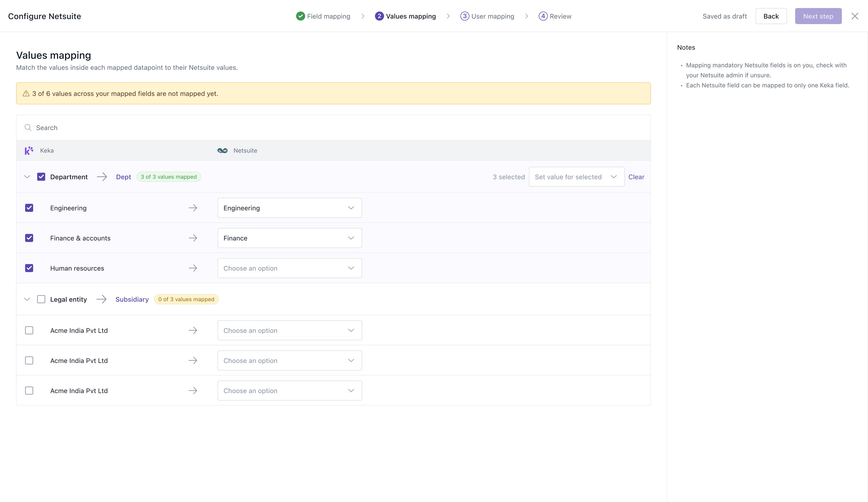Click the 0 of 3 values mapped badge
This screenshot has height=502, width=868.
186,299
